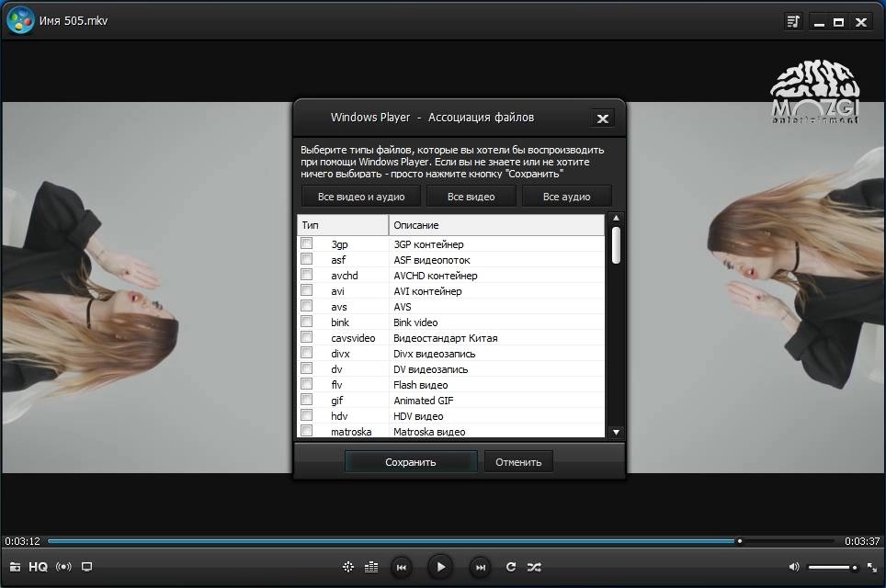Click elapsed time 0:03:12
Image resolution: width=886 pixels, height=588 pixels.
23,541
